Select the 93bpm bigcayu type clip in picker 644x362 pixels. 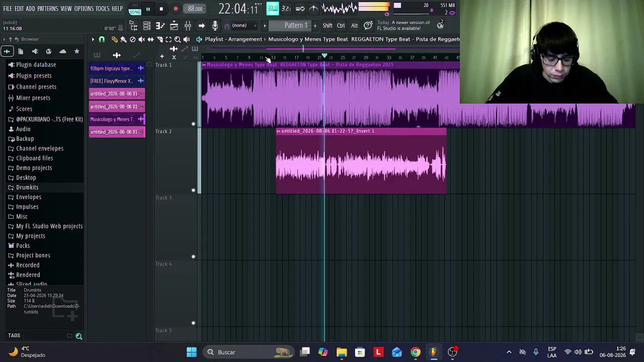[x=117, y=68]
